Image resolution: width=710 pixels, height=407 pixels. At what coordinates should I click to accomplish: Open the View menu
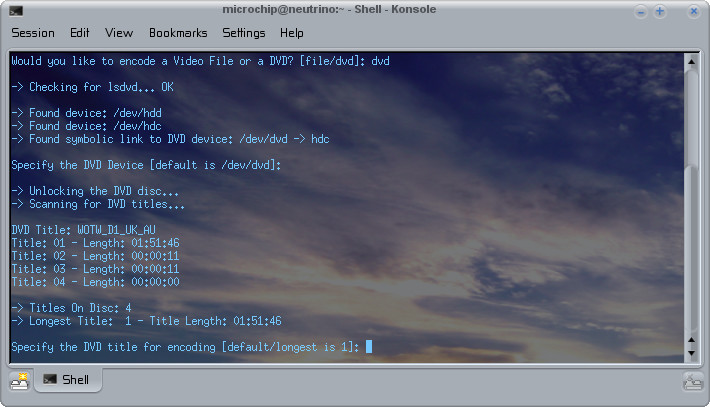point(119,33)
